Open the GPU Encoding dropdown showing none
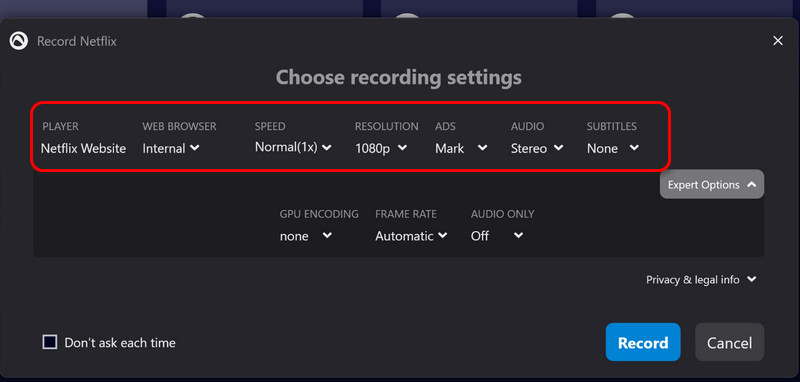 point(306,236)
